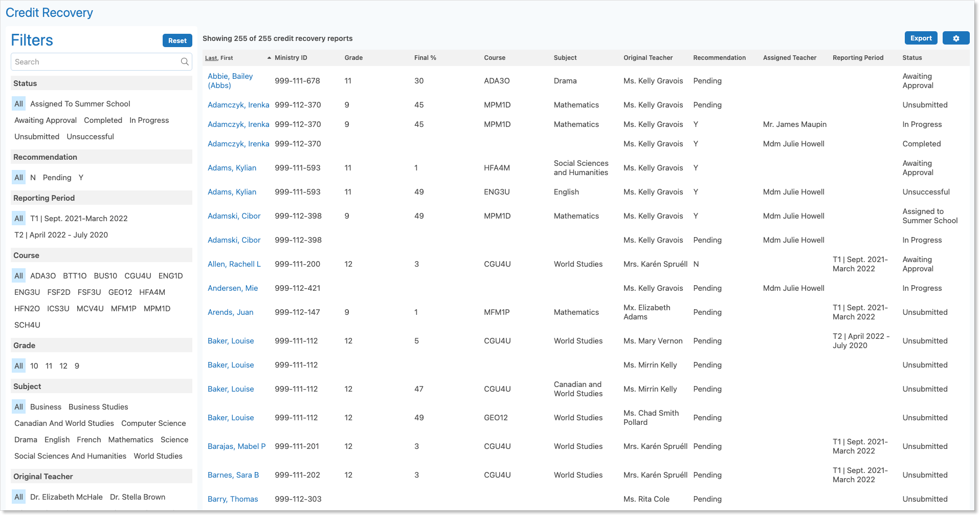This screenshot has width=980, height=516.
Task: Export the credit recovery reports
Action: [x=921, y=38]
